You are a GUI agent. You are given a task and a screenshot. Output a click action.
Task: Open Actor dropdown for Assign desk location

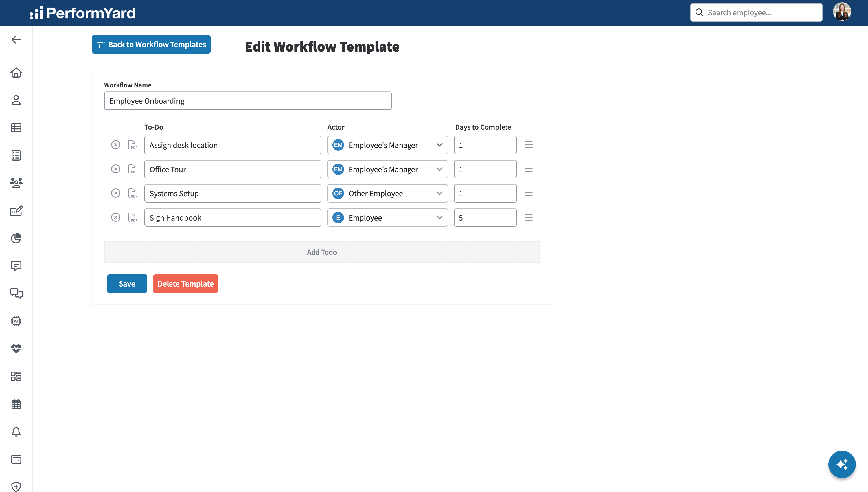pos(387,145)
